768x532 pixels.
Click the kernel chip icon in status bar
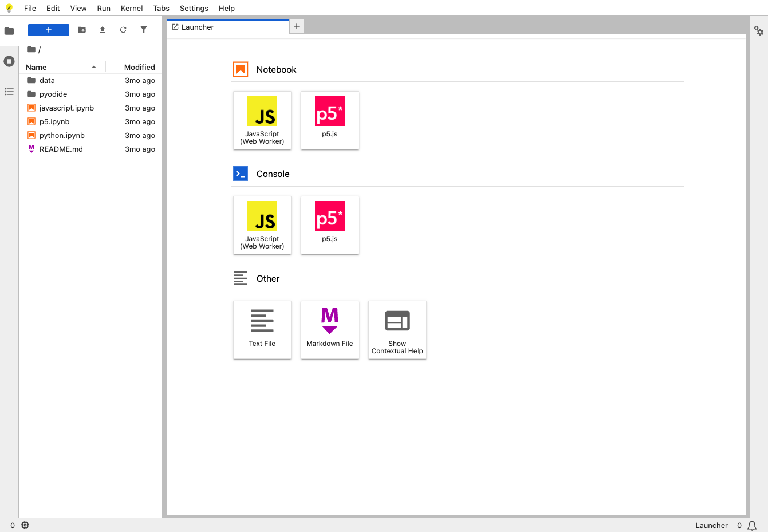(25, 525)
